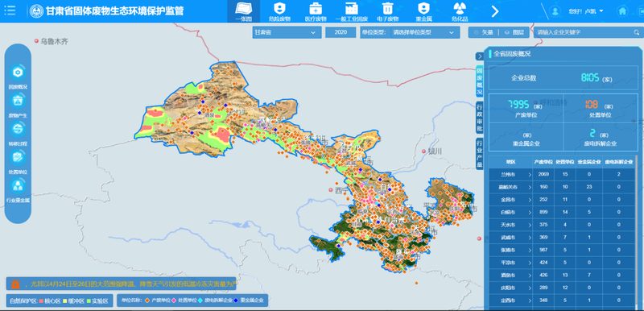Image resolution: width=644 pixels, height=311 pixels.
Task: Open the 医疗废物 module icon
Action: point(316,9)
